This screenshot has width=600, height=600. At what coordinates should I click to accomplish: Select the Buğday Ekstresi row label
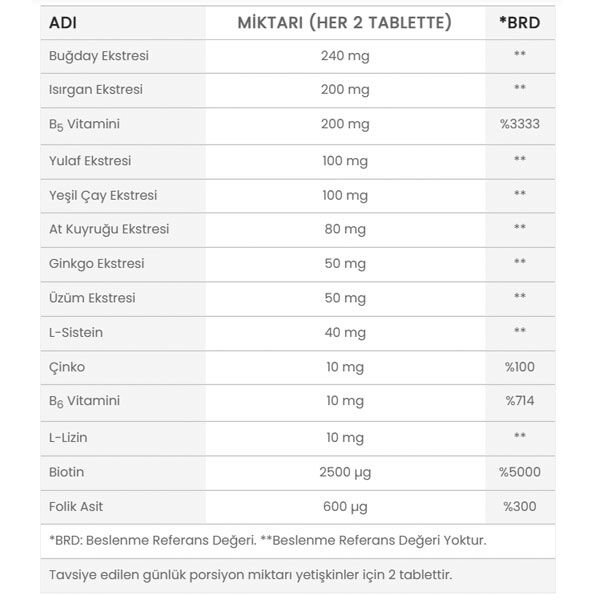(x=99, y=56)
